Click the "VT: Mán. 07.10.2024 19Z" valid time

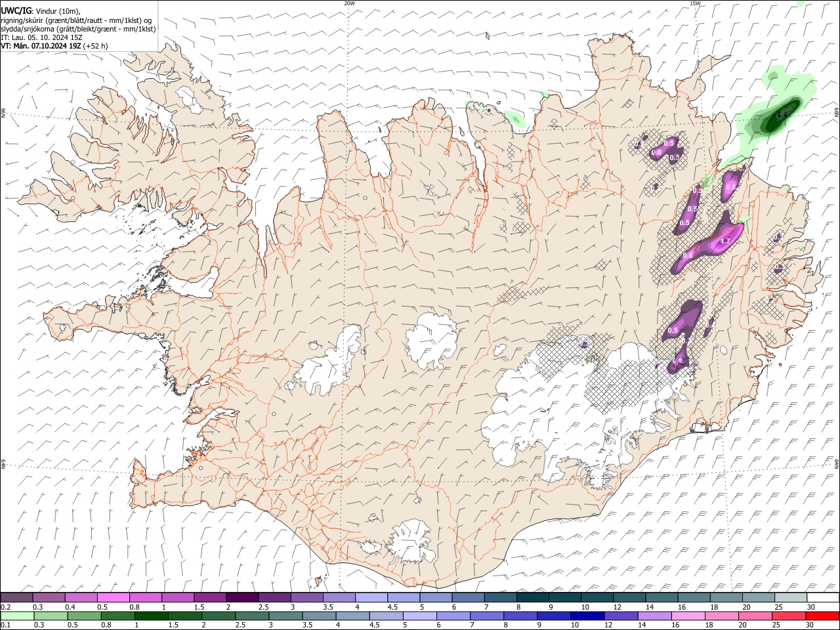41,46
